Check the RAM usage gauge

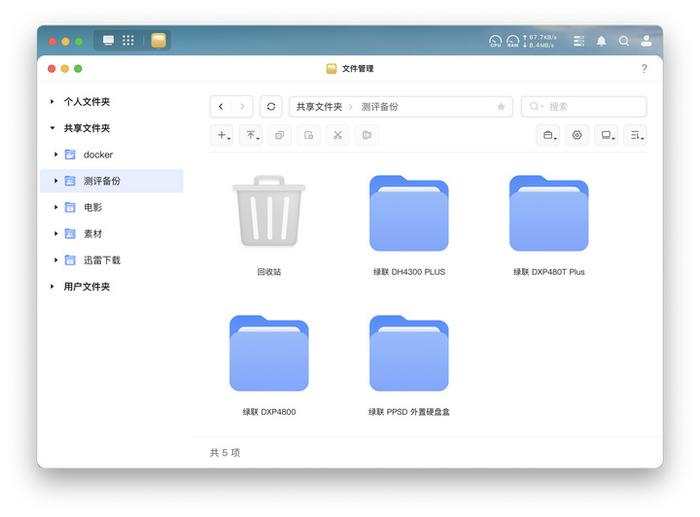click(513, 41)
